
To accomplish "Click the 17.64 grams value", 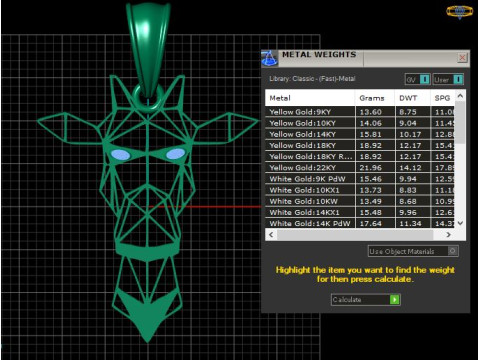I will point(371,223).
